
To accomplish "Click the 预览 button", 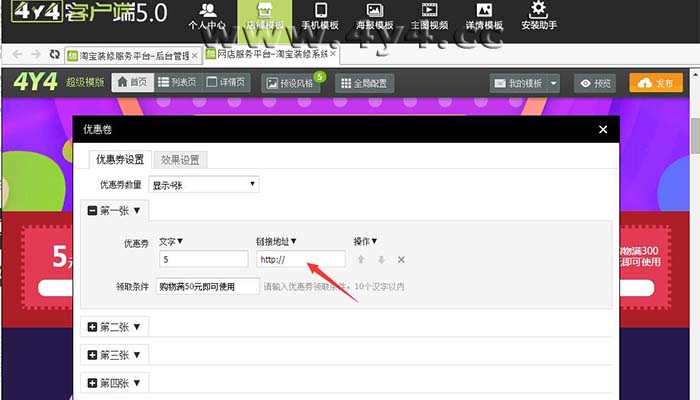I will [x=596, y=84].
